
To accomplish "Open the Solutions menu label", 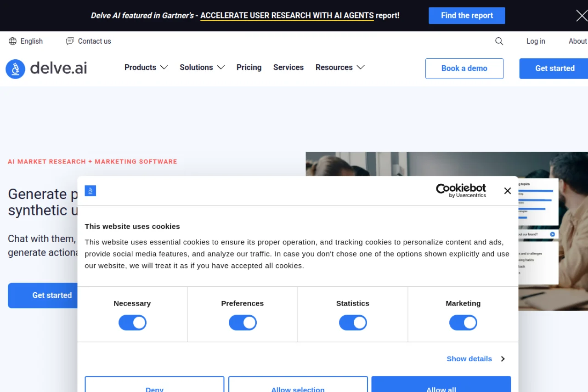I will click(x=196, y=68).
